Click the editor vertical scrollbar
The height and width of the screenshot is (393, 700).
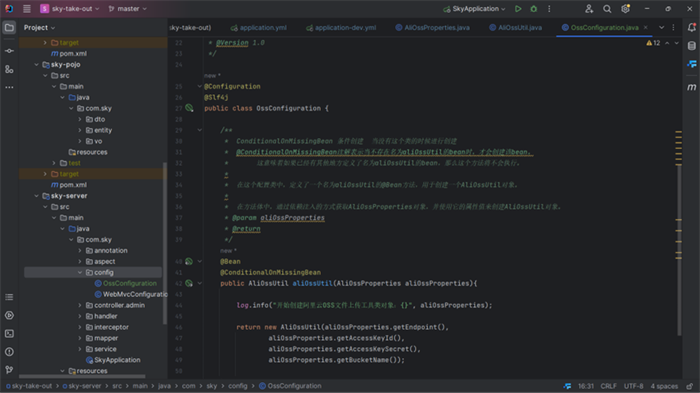coord(679,250)
